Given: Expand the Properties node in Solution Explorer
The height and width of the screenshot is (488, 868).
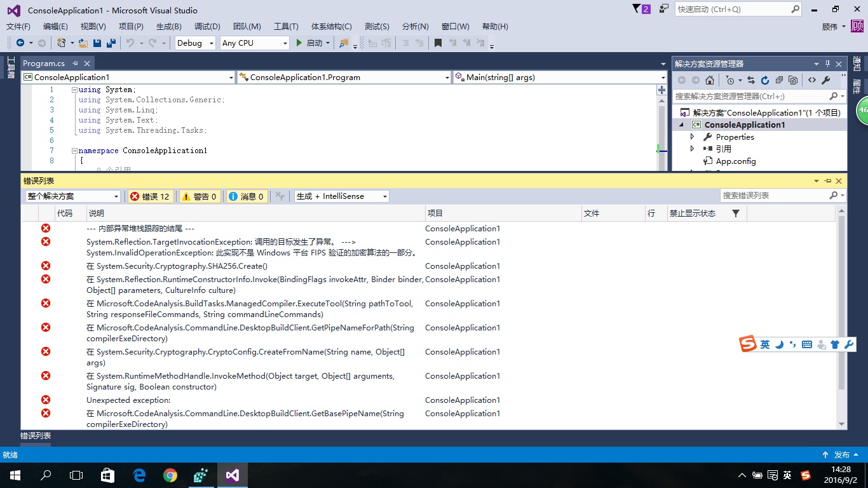Looking at the screenshot, I should pos(693,137).
